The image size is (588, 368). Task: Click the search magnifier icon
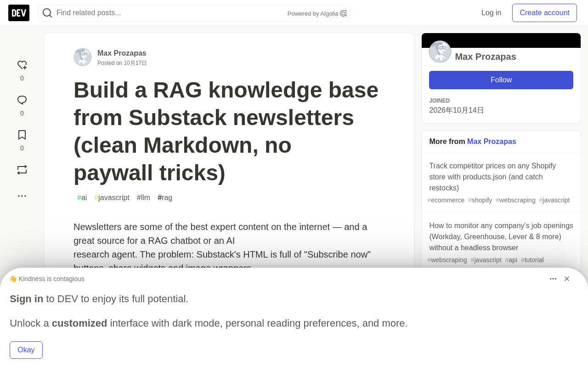pos(47,13)
